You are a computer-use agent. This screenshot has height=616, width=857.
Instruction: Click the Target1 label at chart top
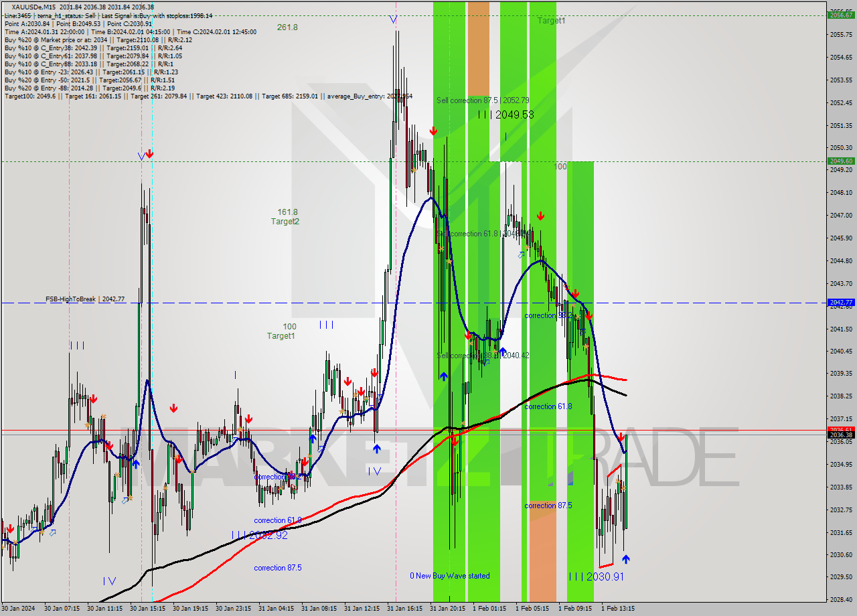coord(551,21)
